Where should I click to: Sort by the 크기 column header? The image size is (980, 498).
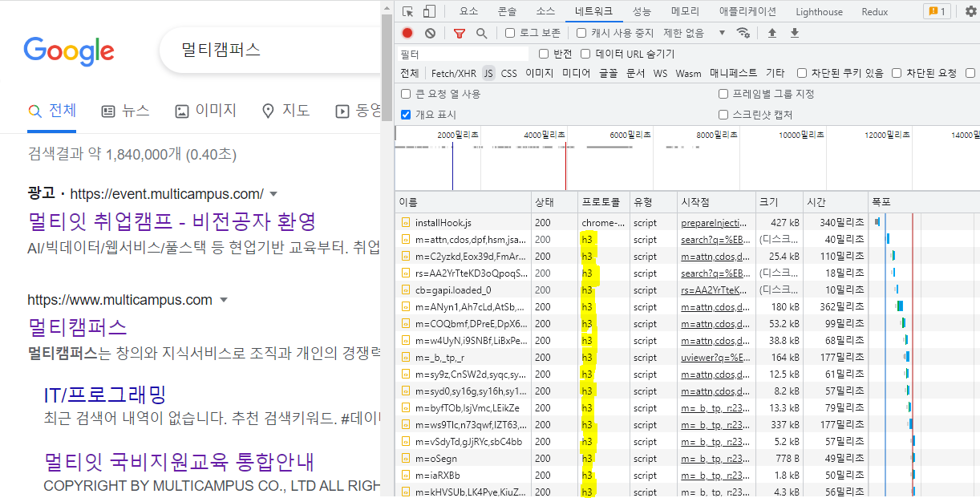click(779, 202)
